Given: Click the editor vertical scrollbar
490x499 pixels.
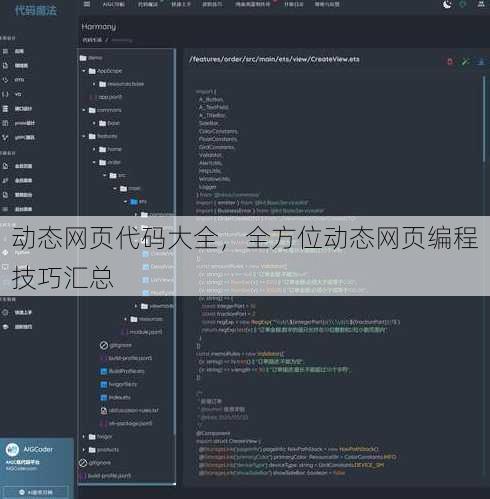Looking at the screenshot, I should pos(484,119).
